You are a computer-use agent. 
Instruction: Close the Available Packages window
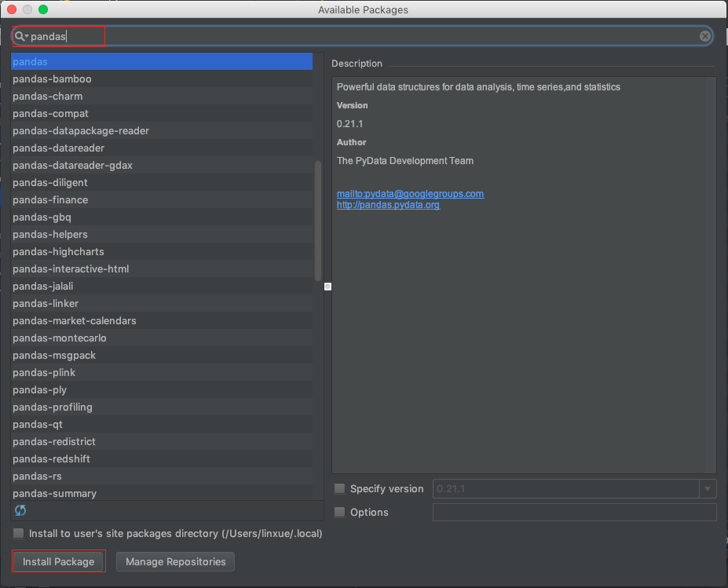click(x=12, y=9)
